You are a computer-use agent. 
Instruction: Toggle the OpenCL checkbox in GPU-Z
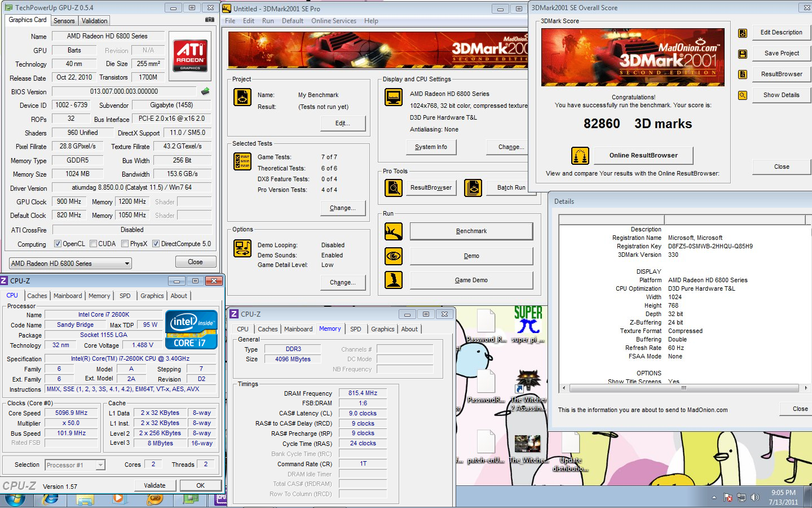click(x=58, y=244)
